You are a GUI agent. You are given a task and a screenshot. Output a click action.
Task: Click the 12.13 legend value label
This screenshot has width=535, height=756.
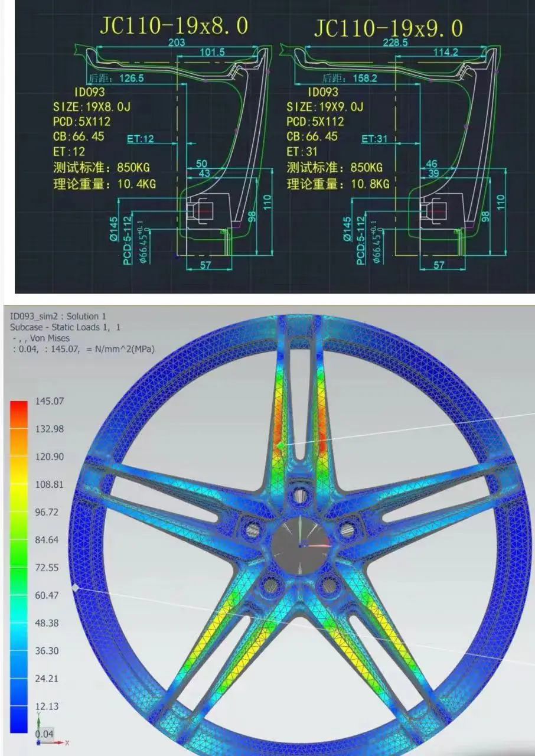click(47, 706)
